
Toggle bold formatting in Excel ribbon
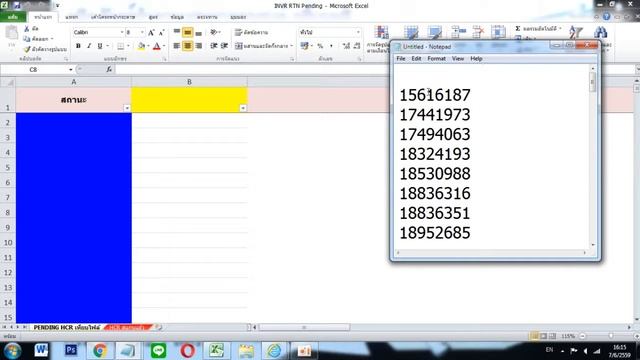click(78, 46)
